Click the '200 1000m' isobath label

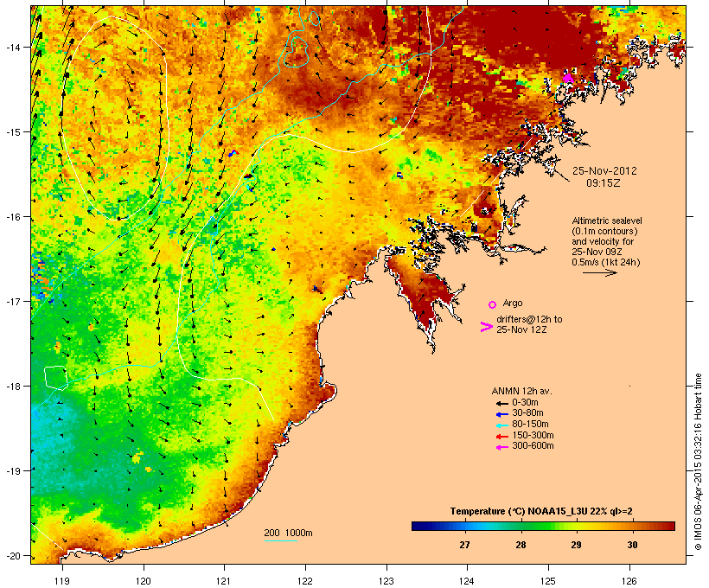pos(288,533)
